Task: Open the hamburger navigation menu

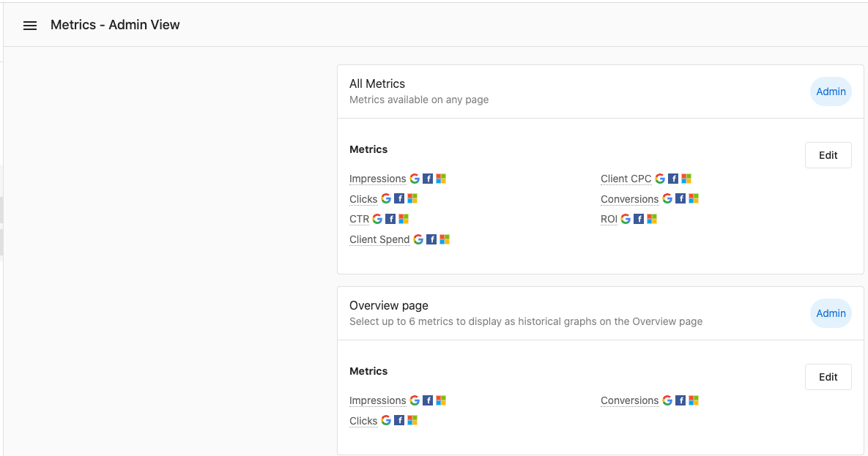Action: 30,26
